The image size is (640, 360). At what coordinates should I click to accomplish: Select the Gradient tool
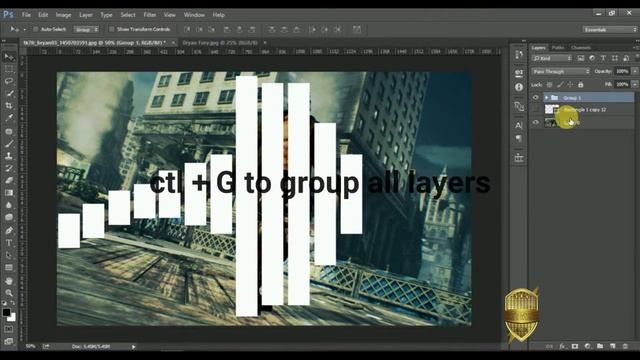tap(9, 193)
